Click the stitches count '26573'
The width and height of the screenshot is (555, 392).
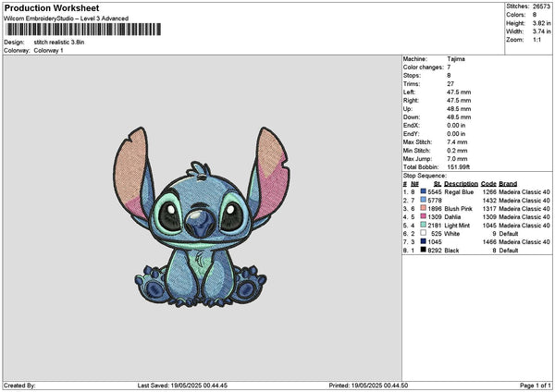541,6
